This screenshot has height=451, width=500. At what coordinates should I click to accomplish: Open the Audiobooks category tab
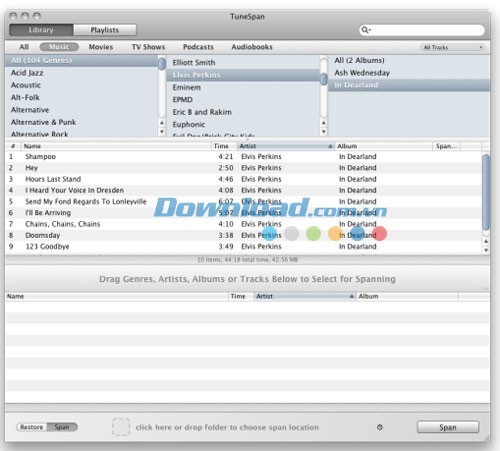pyautogui.click(x=252, y=47)
